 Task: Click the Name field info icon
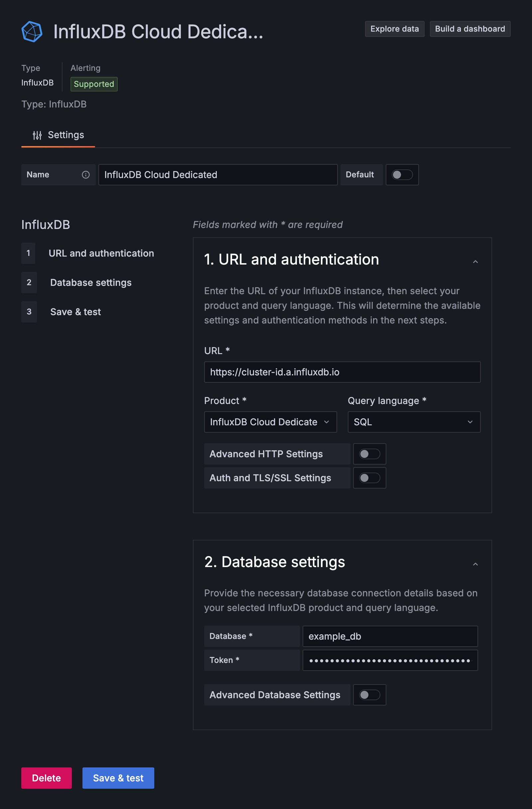click(x=85, y=175)
